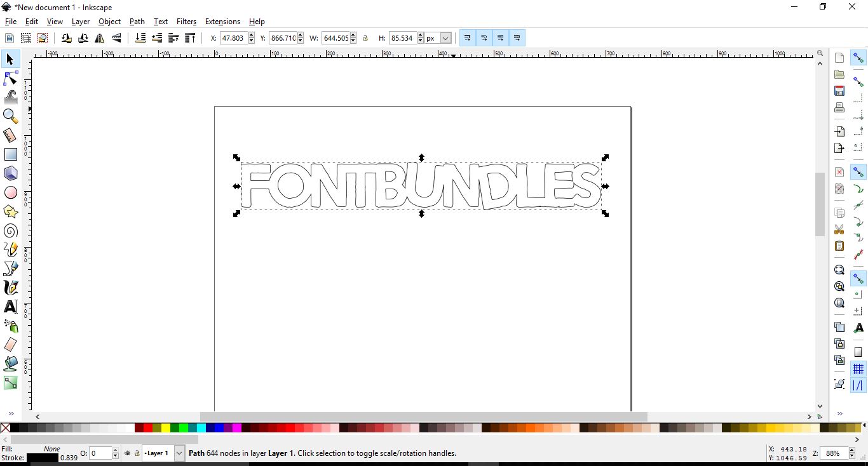Open the File menu

tap(11, 22)
